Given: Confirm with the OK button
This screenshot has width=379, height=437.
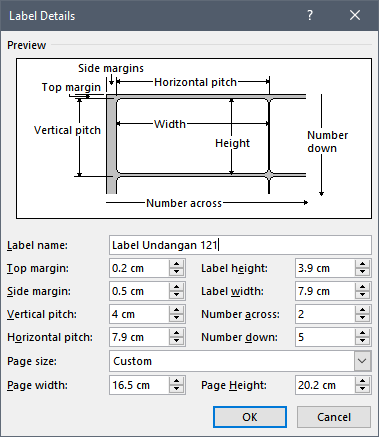Looking at the screenshot, I should click(250, 417).
